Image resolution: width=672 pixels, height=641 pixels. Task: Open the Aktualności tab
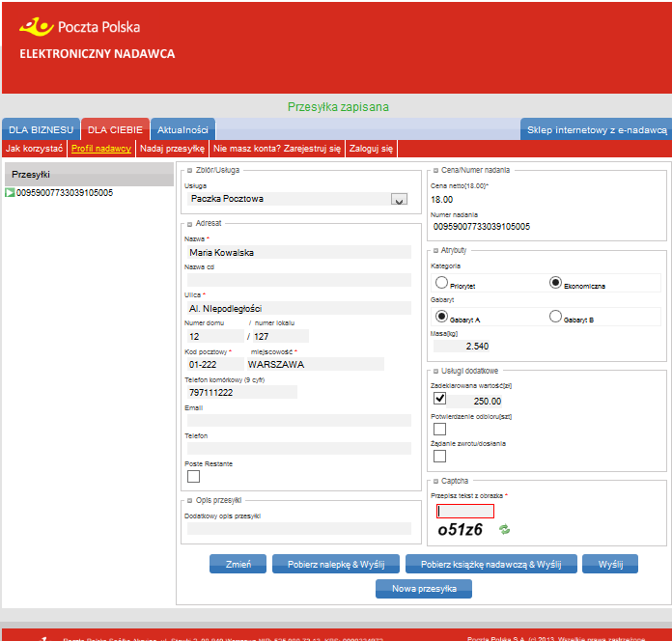182,129
